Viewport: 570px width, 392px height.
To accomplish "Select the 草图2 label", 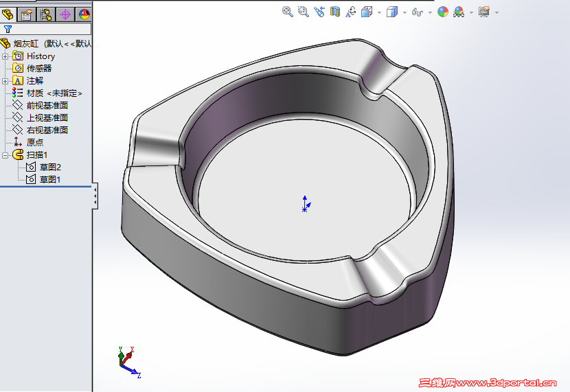I will (50, 167).
